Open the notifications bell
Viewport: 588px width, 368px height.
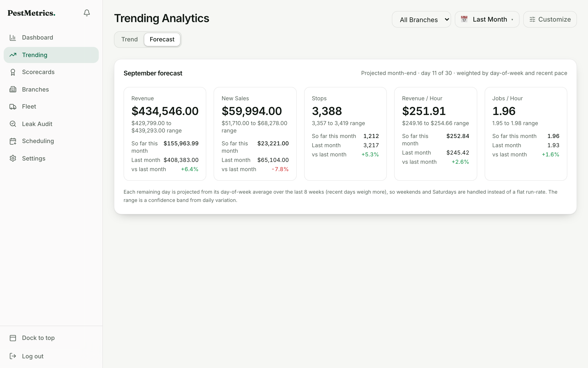(87, 13)
